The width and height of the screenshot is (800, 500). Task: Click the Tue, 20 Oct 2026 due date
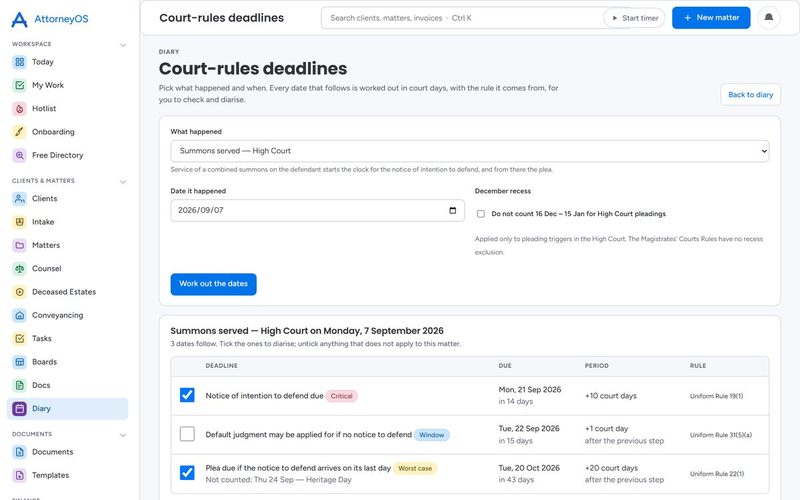[x=529, y=468]
